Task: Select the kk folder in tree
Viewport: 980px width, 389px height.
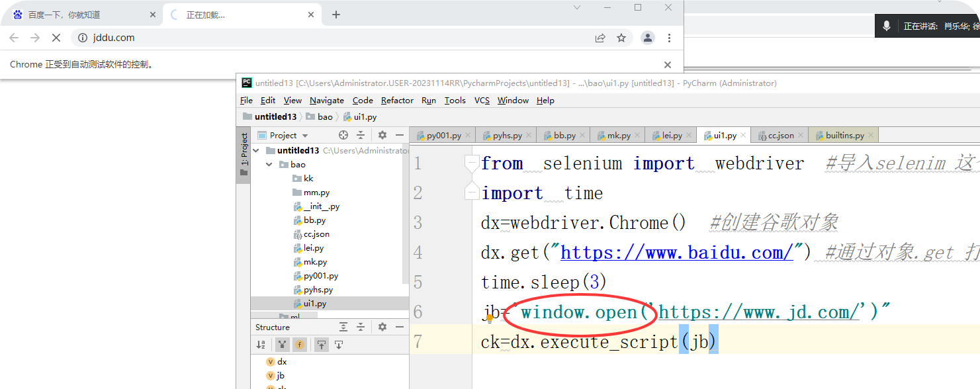Action: 303,179
